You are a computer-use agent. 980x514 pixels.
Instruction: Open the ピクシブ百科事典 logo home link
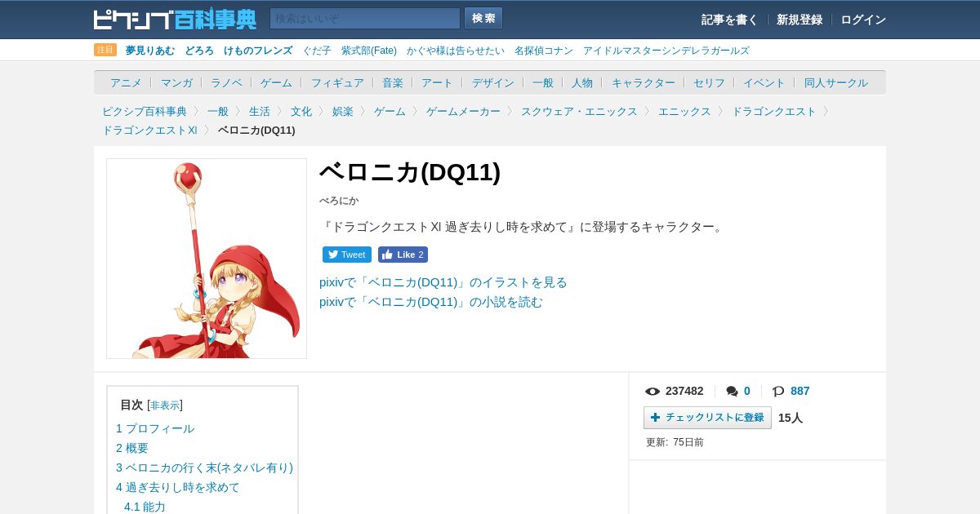click(x=175, y=19)
